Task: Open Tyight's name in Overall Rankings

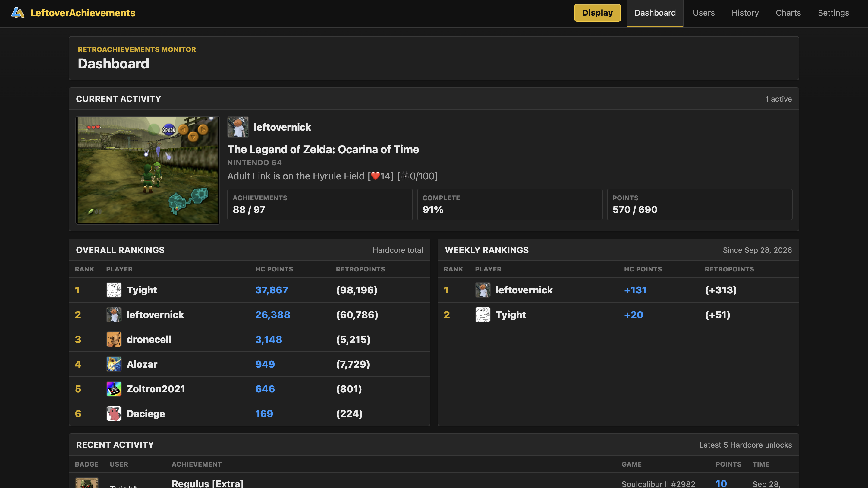Action: 142,290
